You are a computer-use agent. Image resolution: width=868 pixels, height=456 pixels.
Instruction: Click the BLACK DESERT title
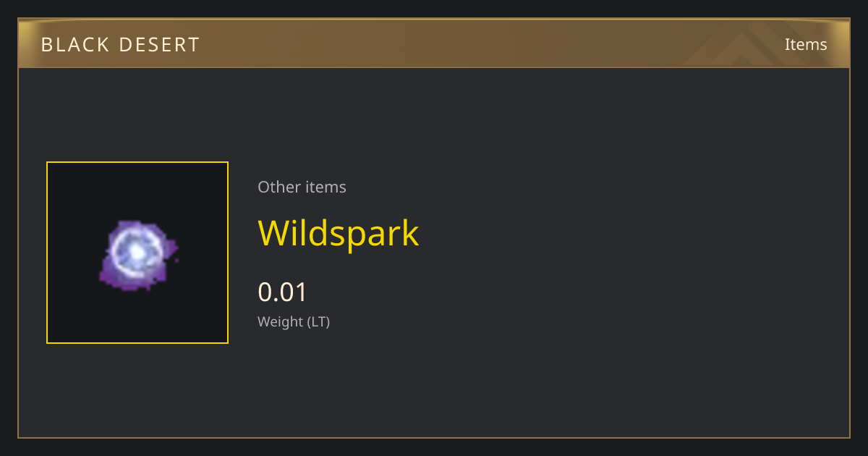(x=120, y=45)
